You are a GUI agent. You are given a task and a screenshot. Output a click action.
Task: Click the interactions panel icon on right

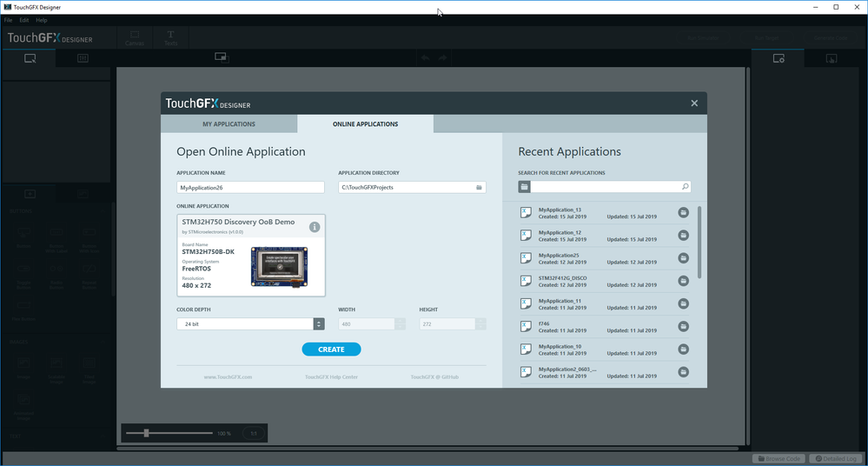(832, 58)
